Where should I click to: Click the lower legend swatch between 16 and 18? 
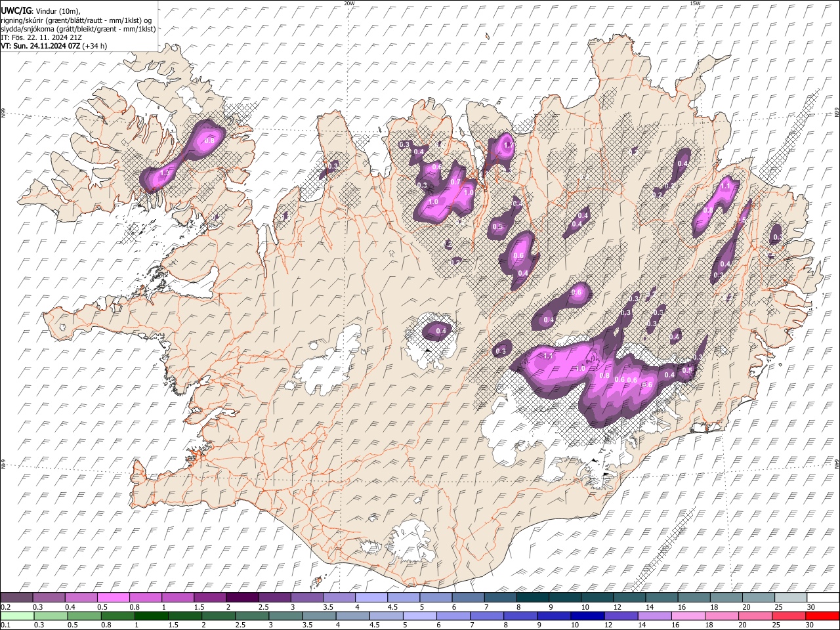[x=689, y=616]
